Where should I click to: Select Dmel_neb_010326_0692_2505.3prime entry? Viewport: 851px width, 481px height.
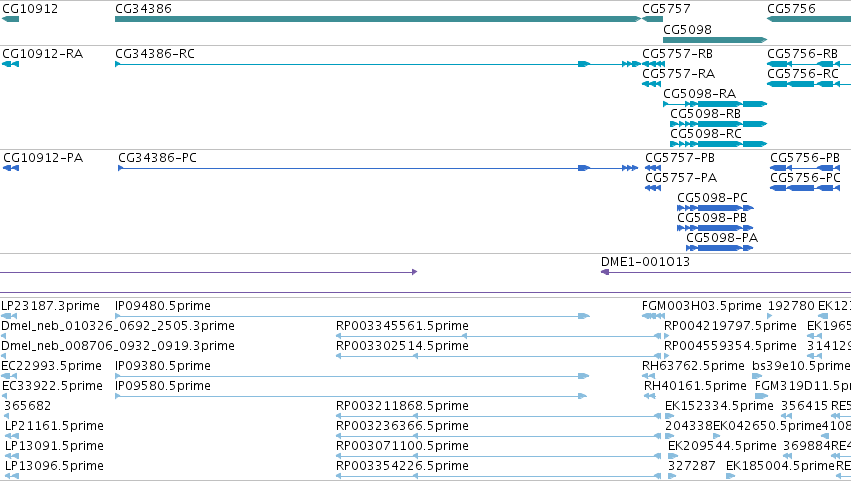pos(118,326)
